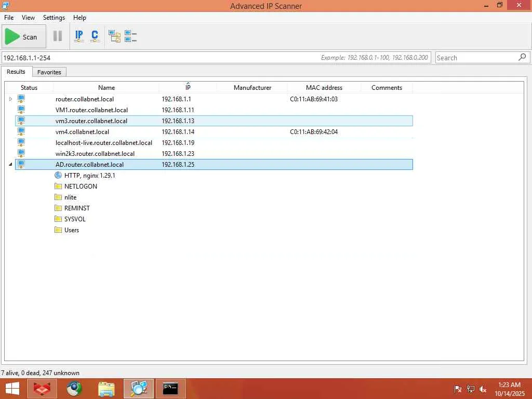Select vm4.collabnet.local name
The image size is (532, 399).
[82, 131]
